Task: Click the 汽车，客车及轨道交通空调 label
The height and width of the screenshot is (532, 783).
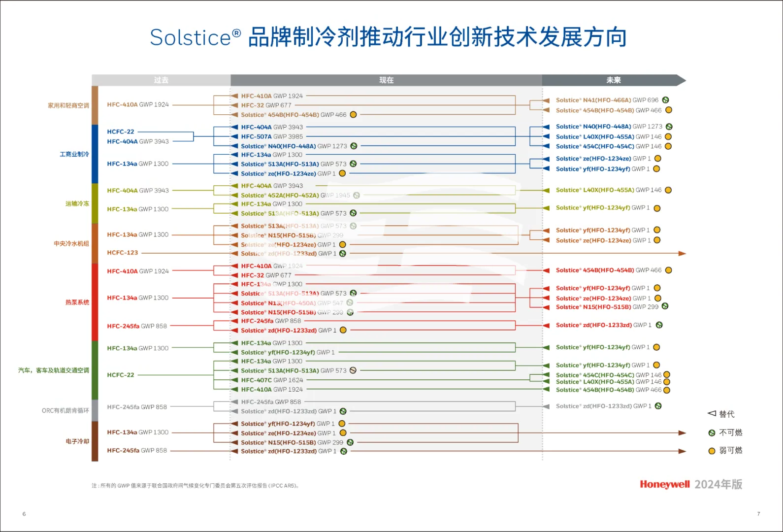Action: [54, 370]
